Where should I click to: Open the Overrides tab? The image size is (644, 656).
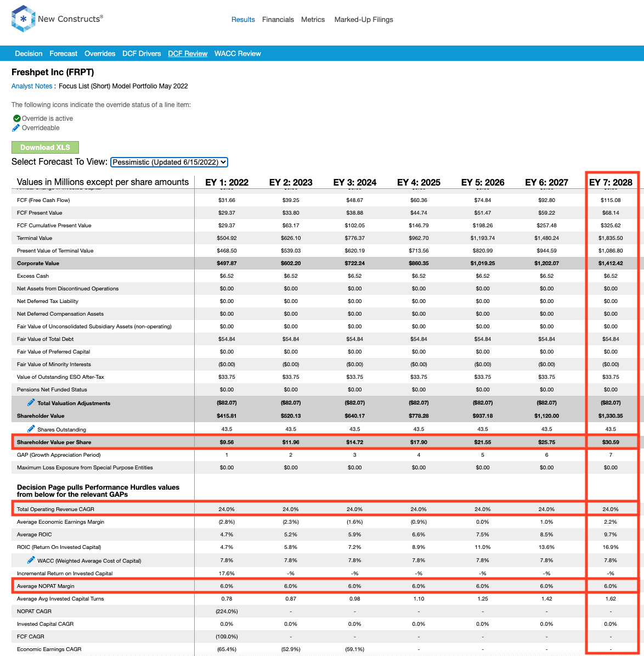point(100,54)
